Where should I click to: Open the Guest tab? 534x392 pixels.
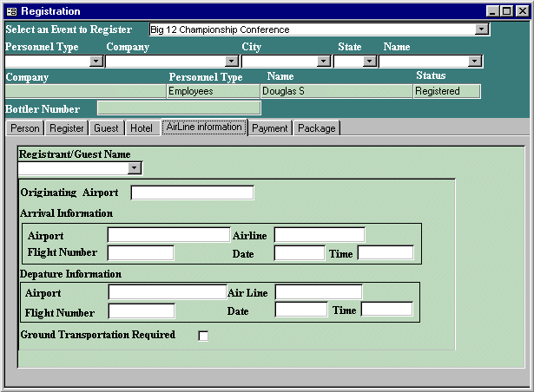[x=106, y=128]
